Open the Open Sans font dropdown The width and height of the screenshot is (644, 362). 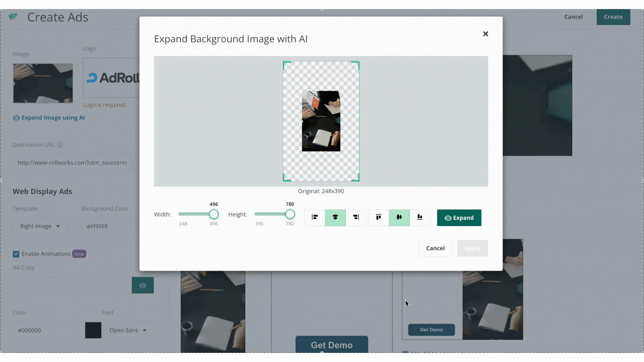(127, 330)
